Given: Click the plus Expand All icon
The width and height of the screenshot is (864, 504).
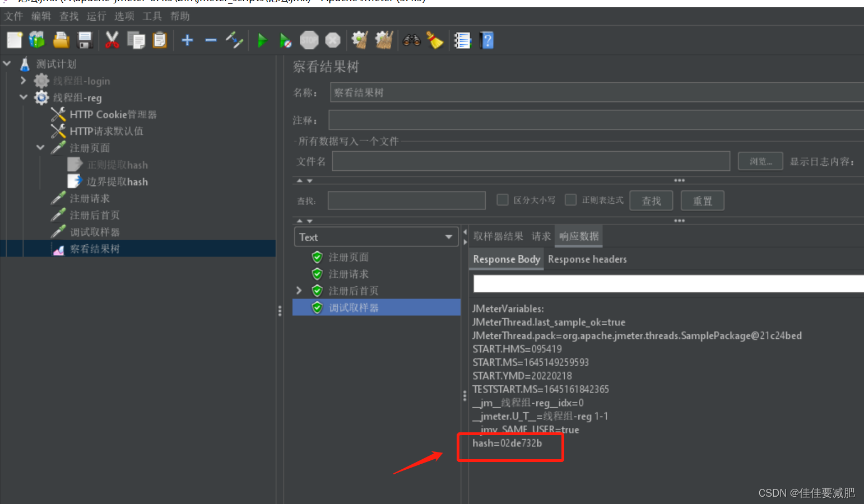Looking at the screenshot, I should click(x=188, y=40).
